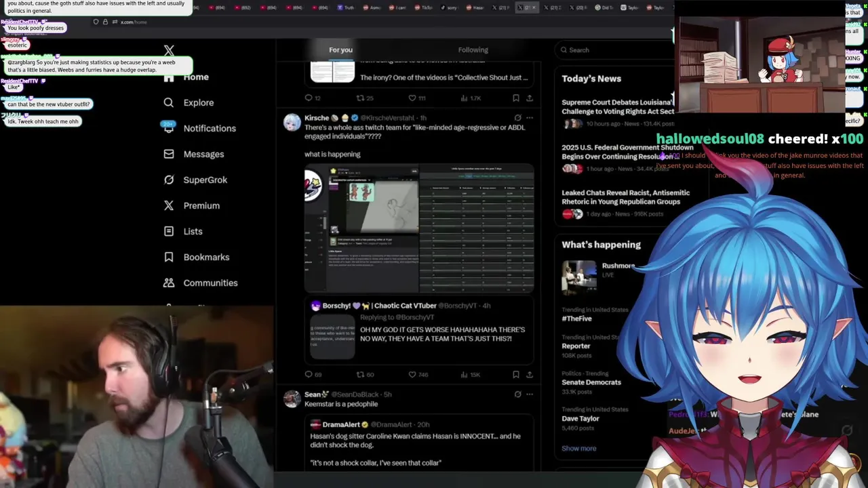Open trending topic Senate Democrats
This screenshot has height=488, width=868.
(x=591, y=382)
